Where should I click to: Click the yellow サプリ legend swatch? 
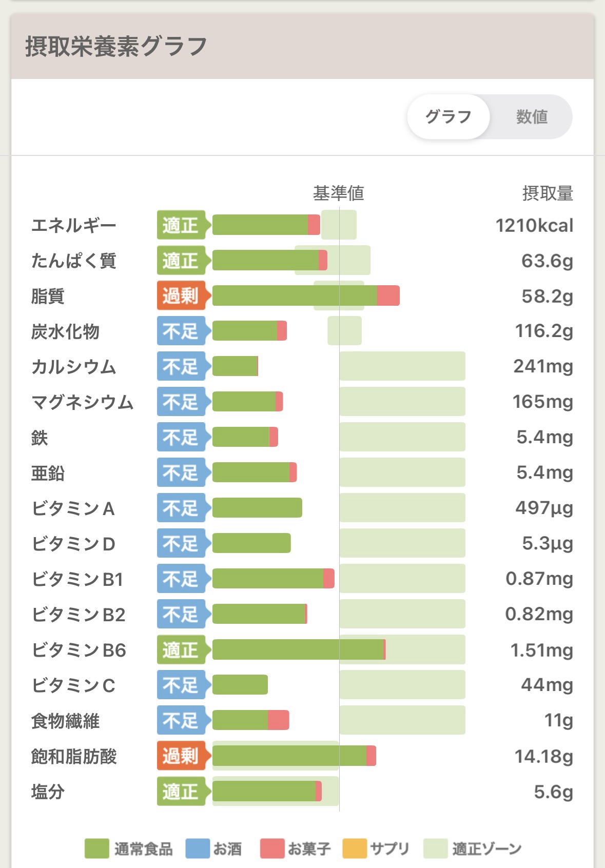pos(355,849)
